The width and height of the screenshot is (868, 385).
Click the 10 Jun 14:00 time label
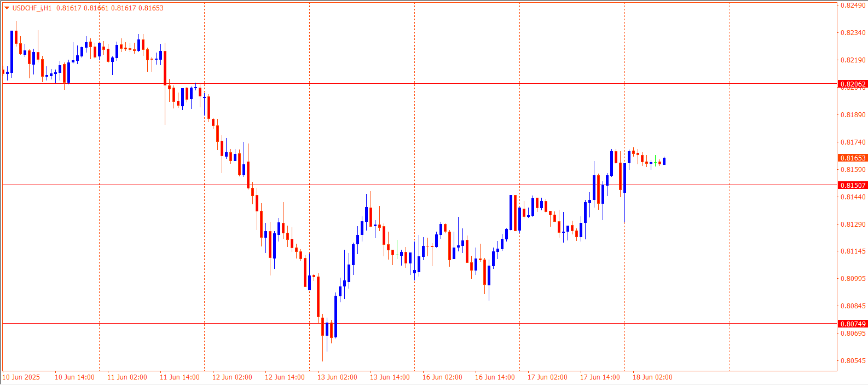tap(74, 377)
